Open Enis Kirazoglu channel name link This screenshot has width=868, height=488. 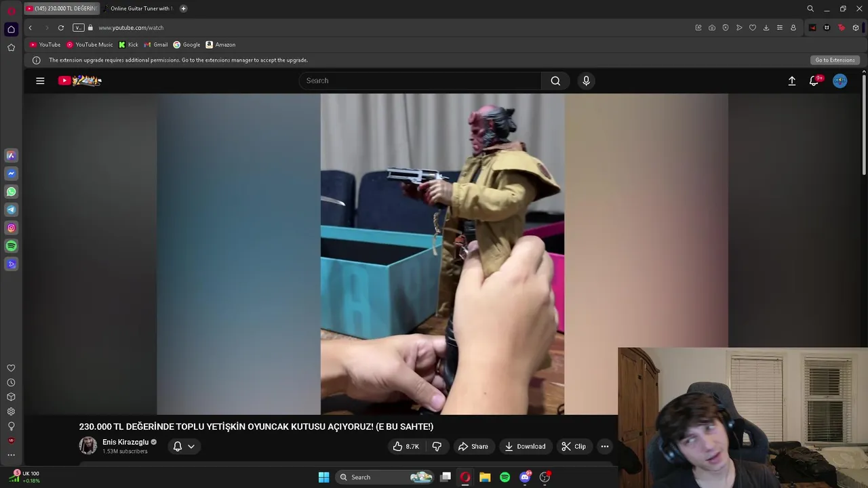[x=125, y=442]
